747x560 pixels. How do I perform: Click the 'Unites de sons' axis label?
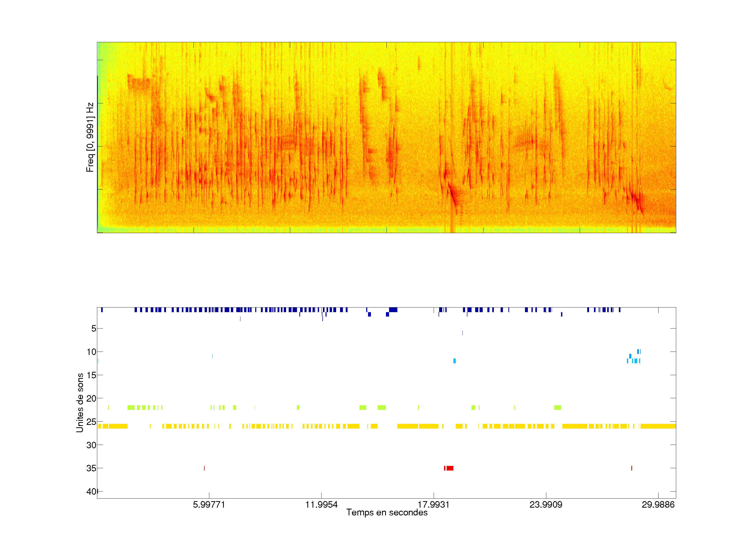80,402
